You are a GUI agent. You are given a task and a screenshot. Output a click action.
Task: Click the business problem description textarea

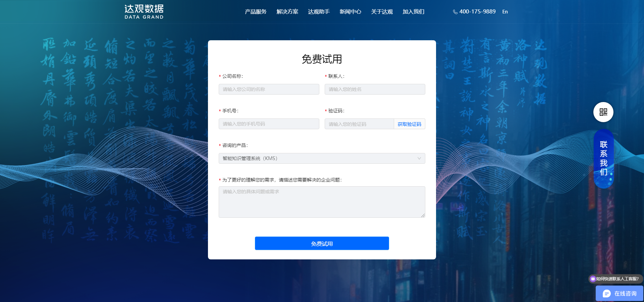coord(322,202)
